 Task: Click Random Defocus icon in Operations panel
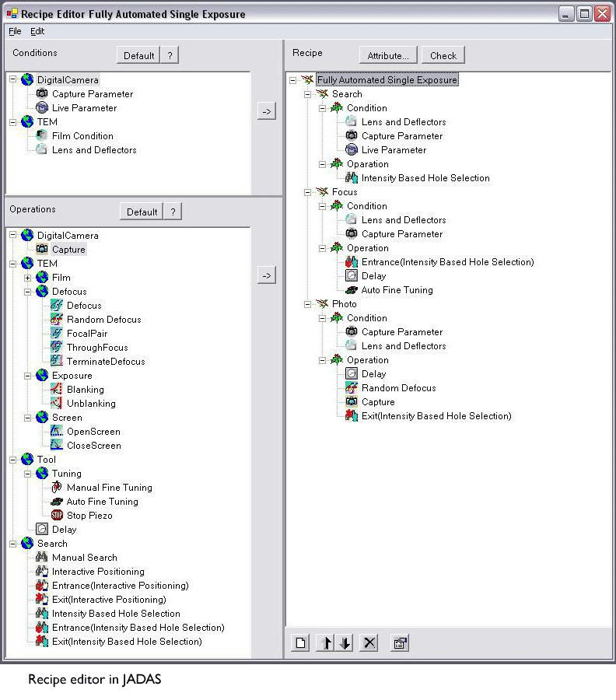57,319
